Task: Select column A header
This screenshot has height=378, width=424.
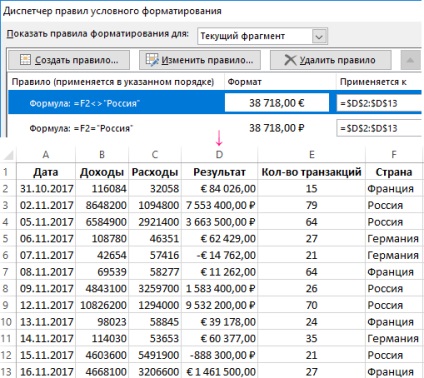Action: (x=46, y=155)
